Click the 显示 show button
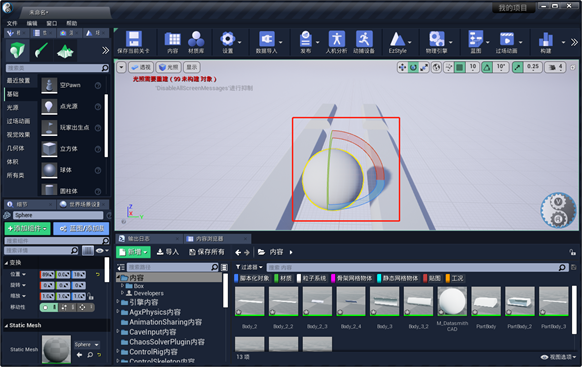Image resolution: width=582 pixels, height=367 pixels. tap(192, 67)
